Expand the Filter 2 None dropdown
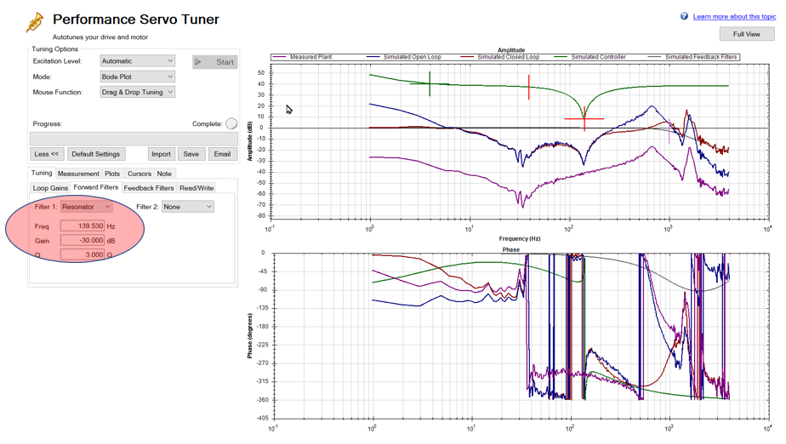The width and height of the screenshot is (786, 444). pos(188,206)
